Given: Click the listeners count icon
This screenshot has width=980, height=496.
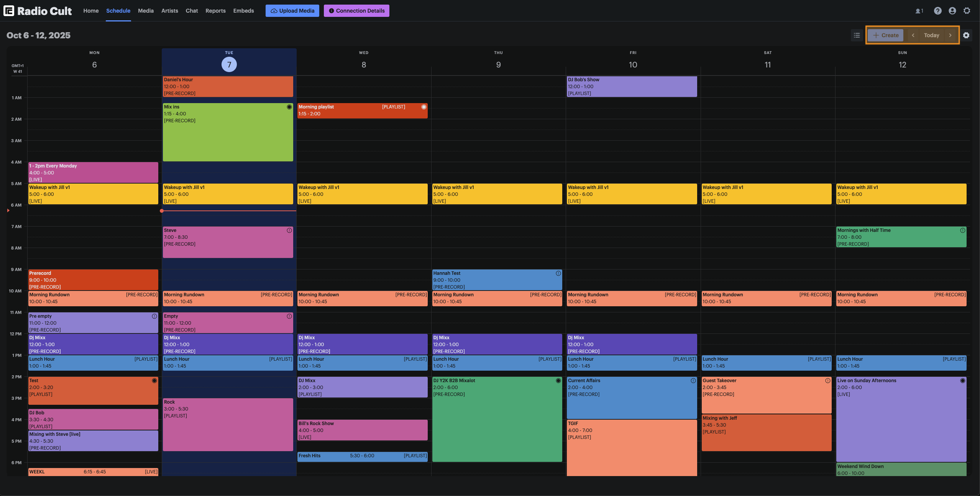Looking at the screenshot, I should click(919, 11).
